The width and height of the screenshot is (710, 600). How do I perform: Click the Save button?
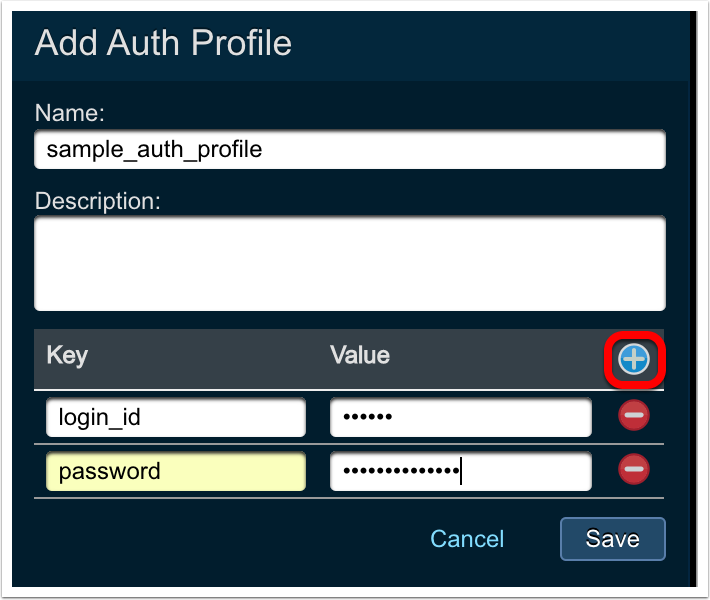(612, 538)
